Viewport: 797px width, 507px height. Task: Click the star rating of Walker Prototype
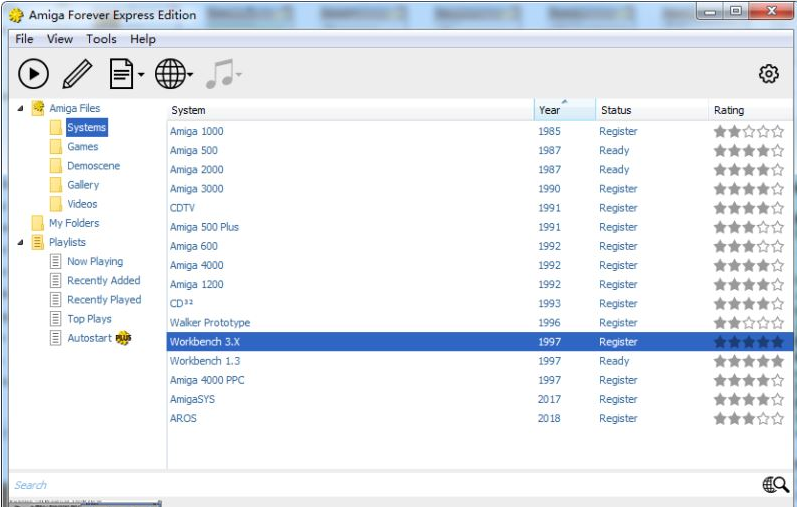[x=749, y=323]
